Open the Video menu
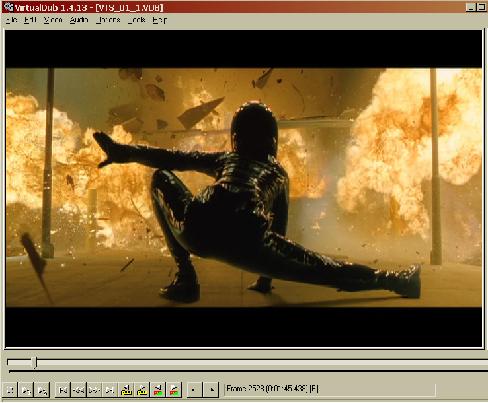 [x=53, y=20]
